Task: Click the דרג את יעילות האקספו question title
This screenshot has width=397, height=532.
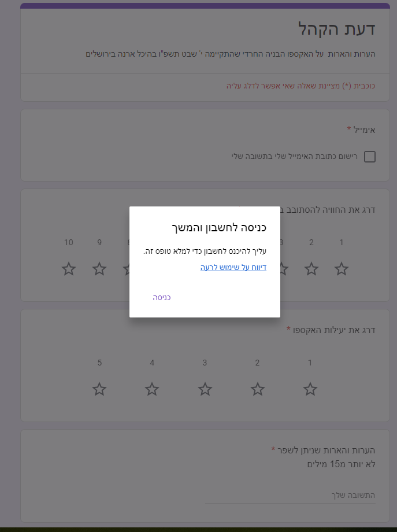Action: coord(334,330)
